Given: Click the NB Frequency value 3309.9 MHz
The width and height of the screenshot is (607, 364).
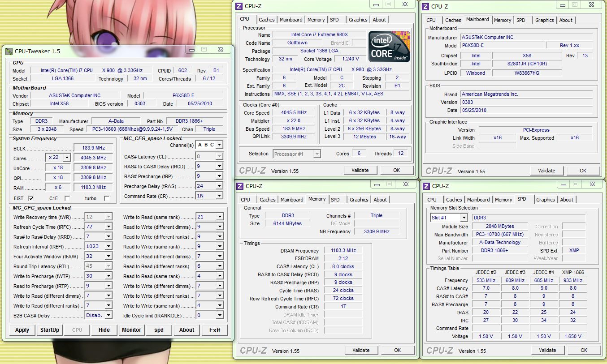Looking at the screenshot, I should 377,232.
